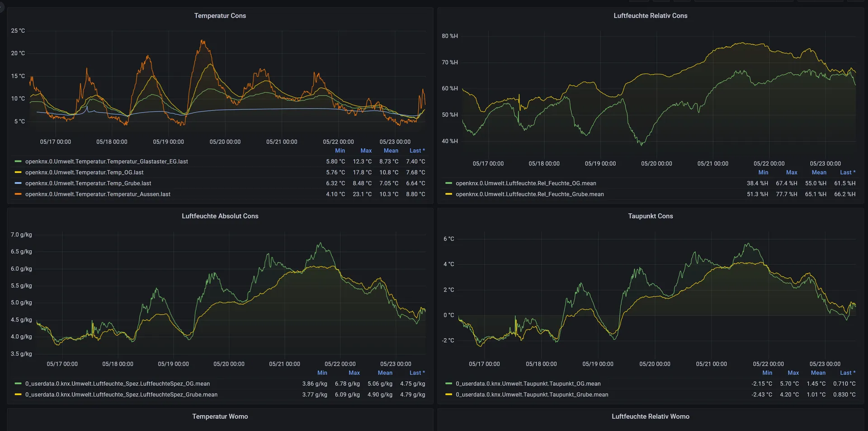Open the Taupunkt Cons panel title menu
Viewport: 868px width, 431px height.
[x=650, y=216]
